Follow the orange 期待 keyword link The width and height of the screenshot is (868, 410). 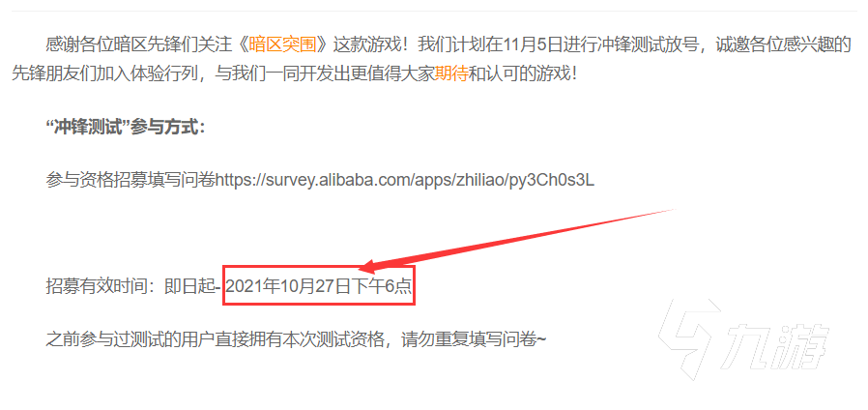pos(451,73)
